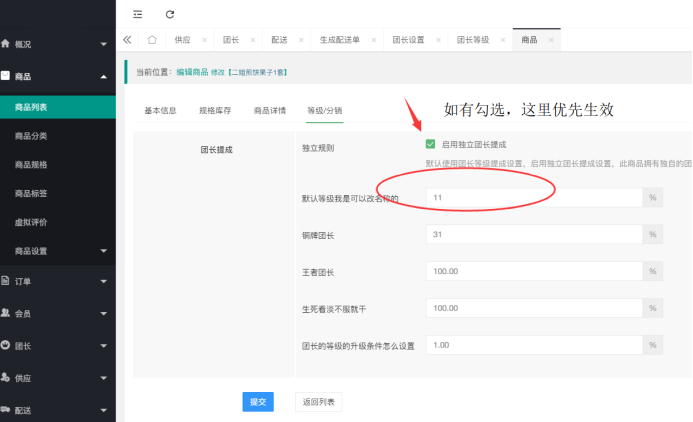This screenshot has width=693, height=422.
Task: Open the 规格/库存 tab
Action: (x=215, y=111)
